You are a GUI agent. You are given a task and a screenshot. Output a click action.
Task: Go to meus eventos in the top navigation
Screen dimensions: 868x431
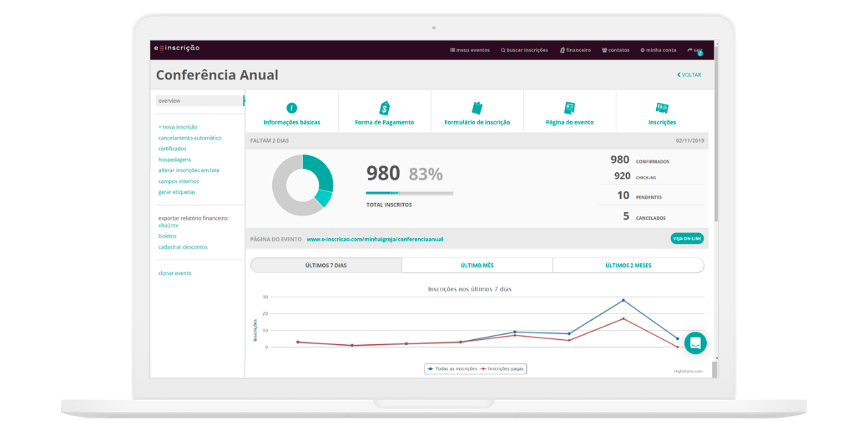[x=470, y=50]
